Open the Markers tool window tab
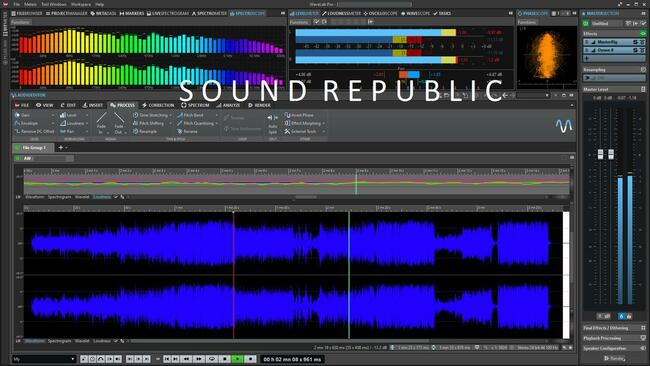The height and width of the screenshot is (366, 650). [x=132, y=13]
